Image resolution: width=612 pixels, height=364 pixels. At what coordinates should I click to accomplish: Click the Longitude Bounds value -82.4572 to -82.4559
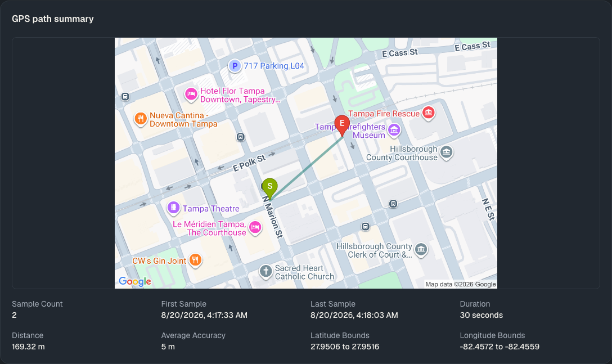coord(499,347)
